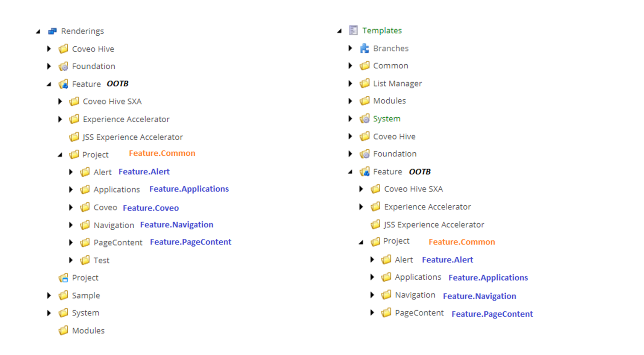This screenshot has width=644, height=355.
Task: Click the OOTB label beside Templates Feature
Action: coord(419,172)
